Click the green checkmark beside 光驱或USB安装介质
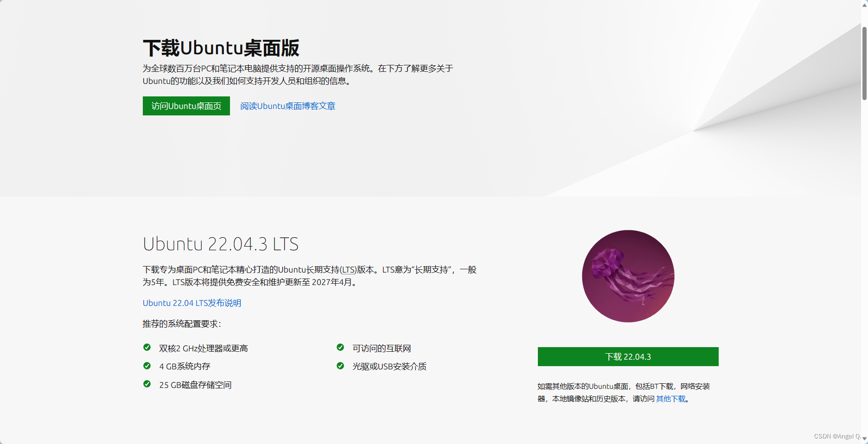 pos(341,365)
